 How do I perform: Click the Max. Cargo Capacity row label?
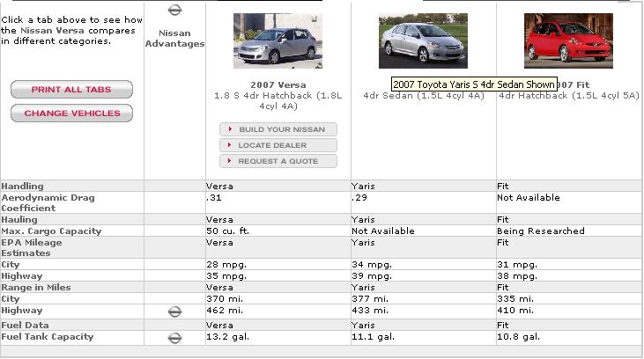[x=51, y=231]
